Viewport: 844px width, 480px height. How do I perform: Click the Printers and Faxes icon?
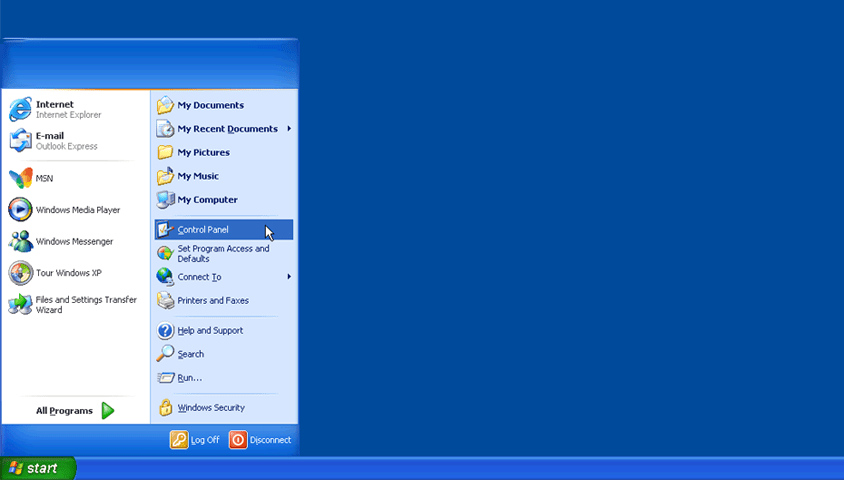(x=165, y=300)
